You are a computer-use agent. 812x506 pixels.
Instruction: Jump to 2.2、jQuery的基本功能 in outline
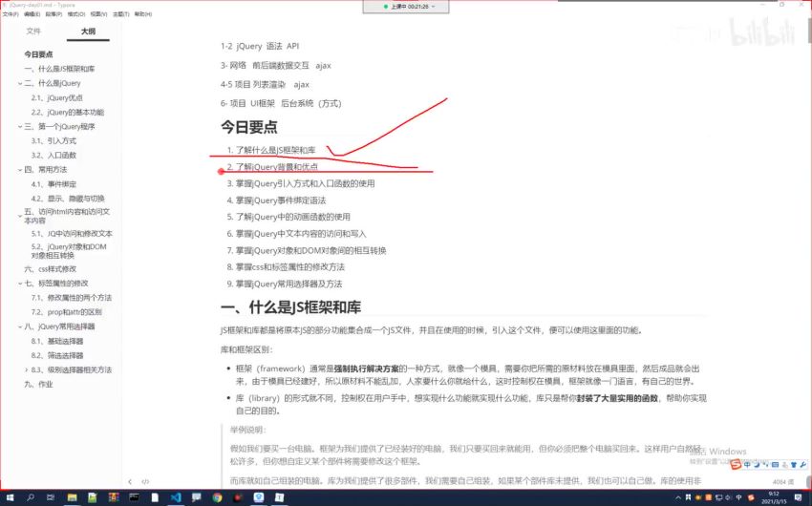point(67,113)
